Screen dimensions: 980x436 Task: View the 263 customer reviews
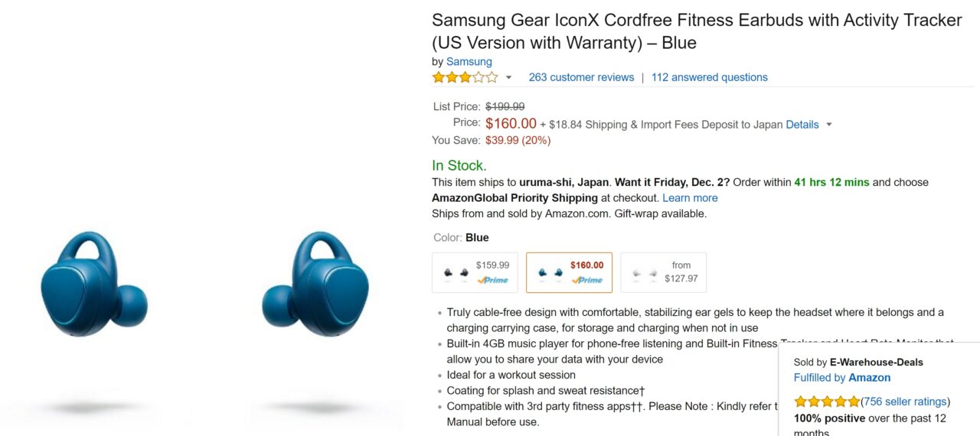(581, 77)
